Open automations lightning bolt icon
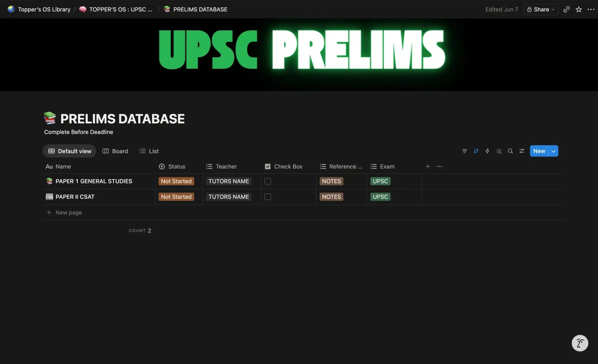598x364 pixels. click(487, 151)
